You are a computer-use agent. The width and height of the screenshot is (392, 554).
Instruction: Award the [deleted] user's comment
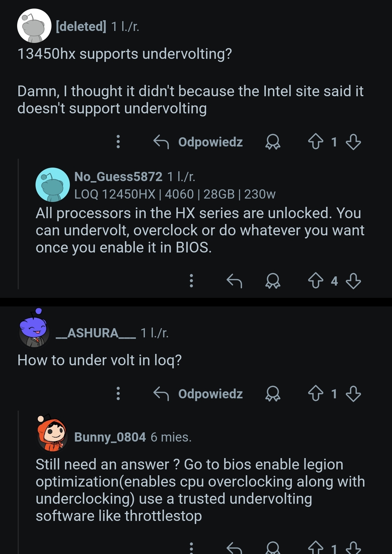(273, 142)
